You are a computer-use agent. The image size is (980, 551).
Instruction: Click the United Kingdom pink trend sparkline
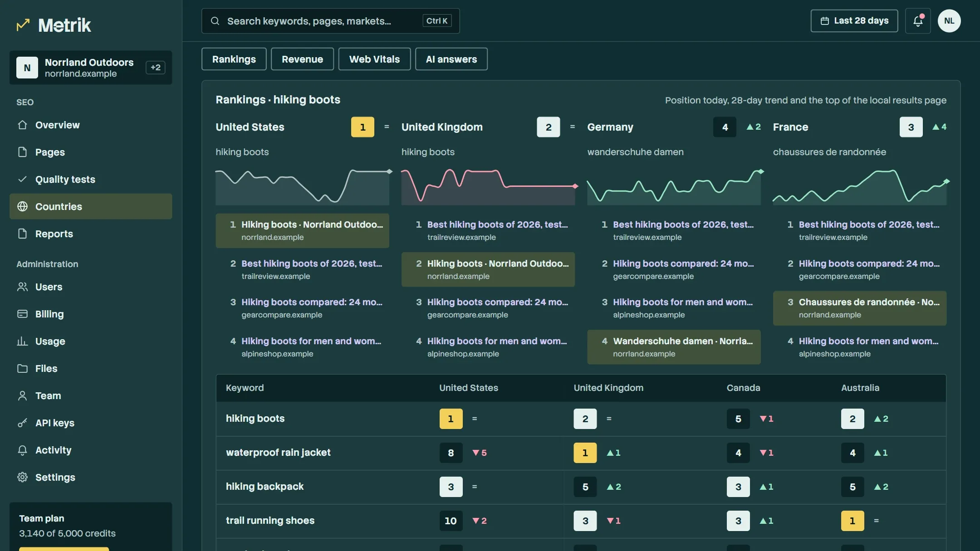489,186
